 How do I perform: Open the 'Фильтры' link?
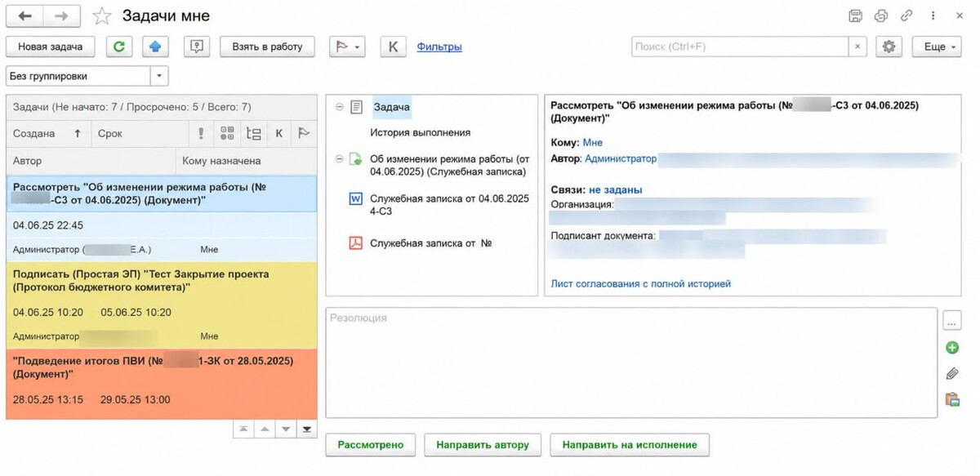click(439, 47)
